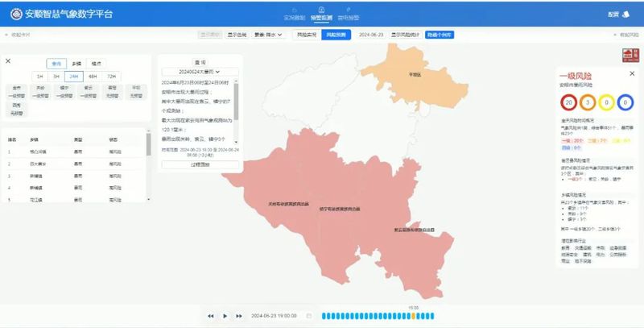This screenshot has height=328, width=644.
Task: Click the orange 19:00 marker on timeline
Action: 413,316
